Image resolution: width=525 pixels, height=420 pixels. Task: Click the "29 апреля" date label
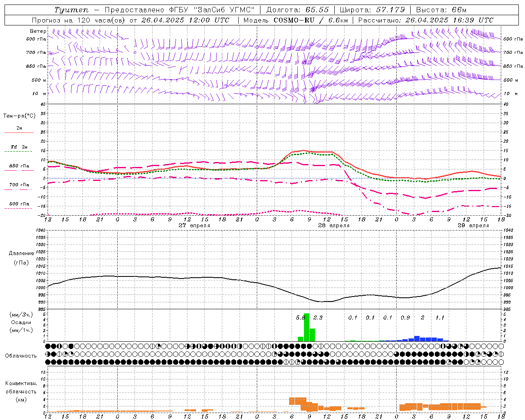(473, 225)
